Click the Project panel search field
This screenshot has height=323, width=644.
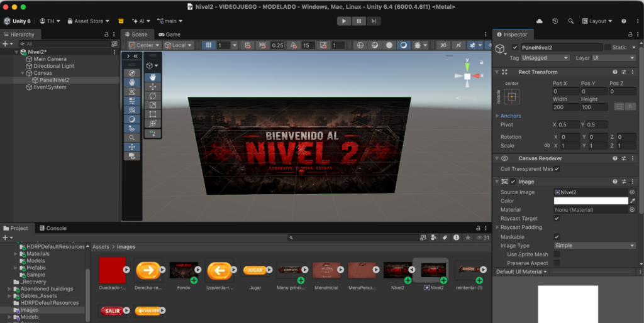pyautogui.click(x=353, y=238)
